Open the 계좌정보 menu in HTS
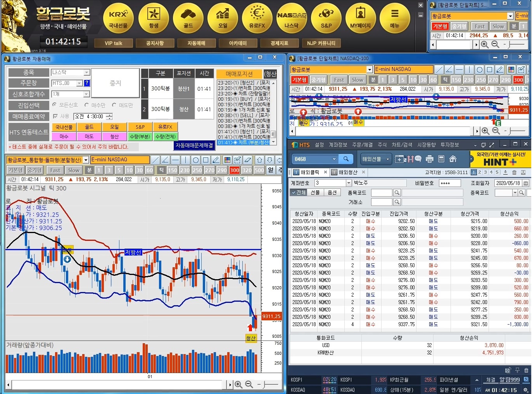Viewport: 532px width, 394px height. tap(338, 145)
